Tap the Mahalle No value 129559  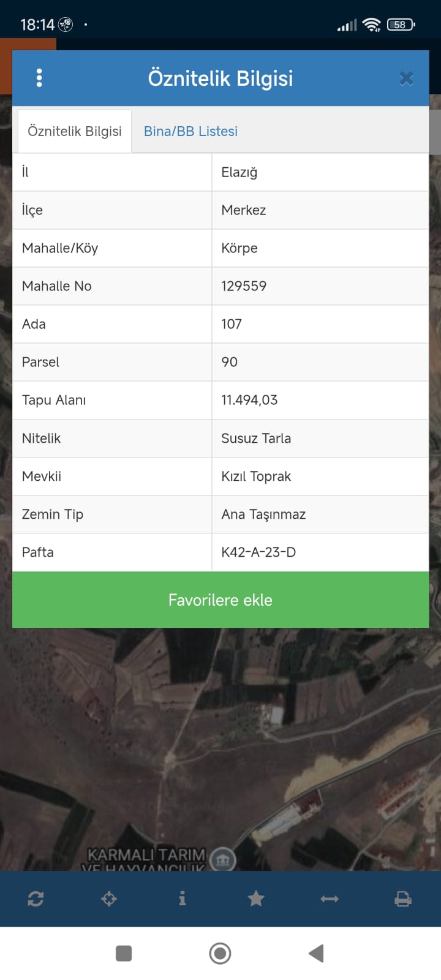[244, 286]
